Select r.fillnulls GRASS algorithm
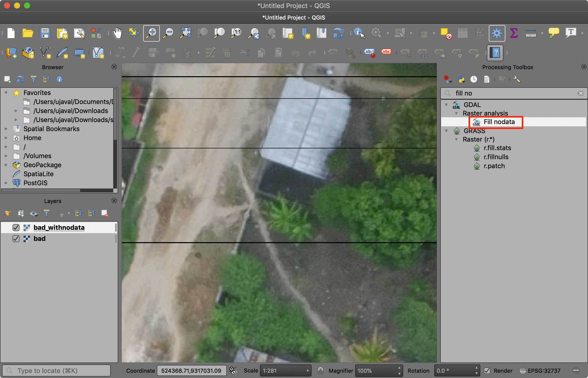 496,157
